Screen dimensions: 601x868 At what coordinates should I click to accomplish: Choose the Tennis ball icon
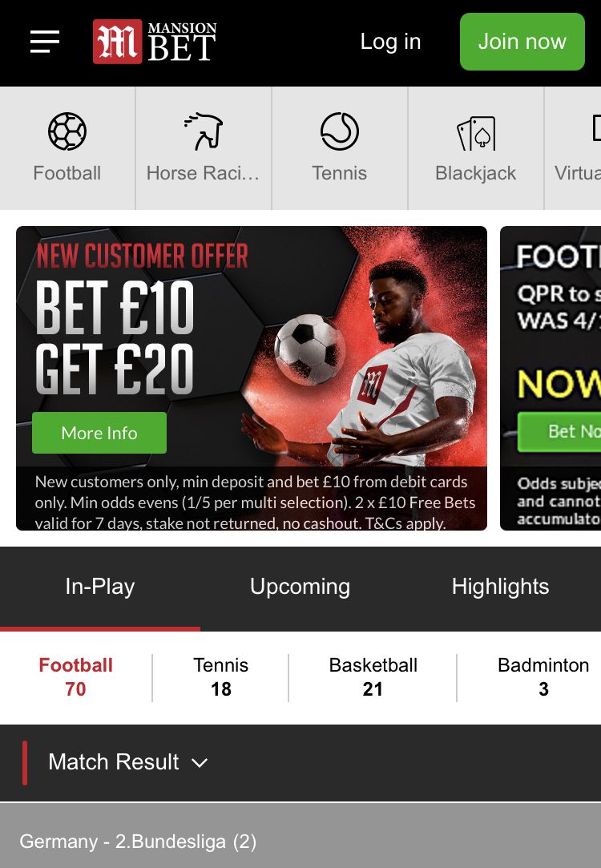click(339, 131)
